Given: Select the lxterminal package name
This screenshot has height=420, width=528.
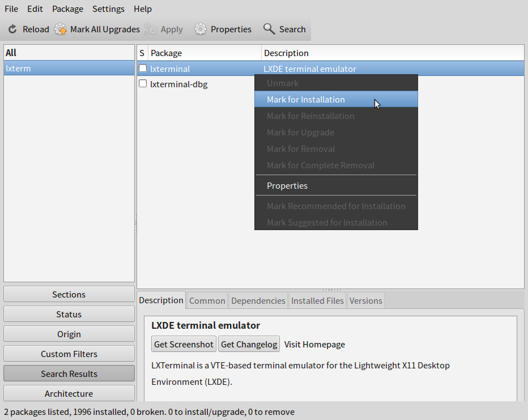Looking at the screenshot, I should click(170, 69).
